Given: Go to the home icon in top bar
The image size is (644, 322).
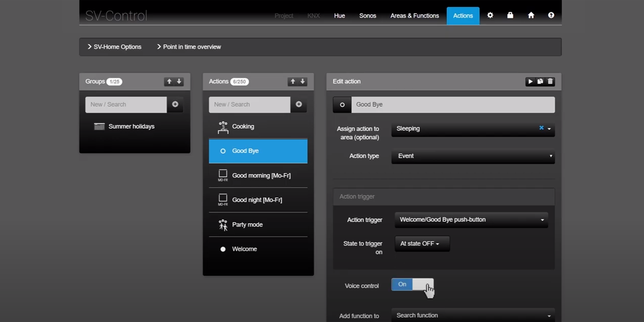Looking at the screenshot, I should (531, 16).
